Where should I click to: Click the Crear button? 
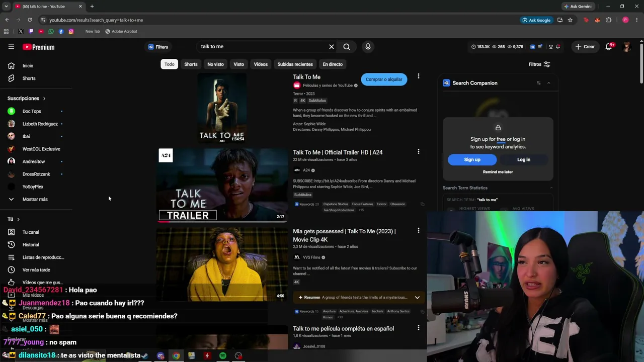pos(585,47)
